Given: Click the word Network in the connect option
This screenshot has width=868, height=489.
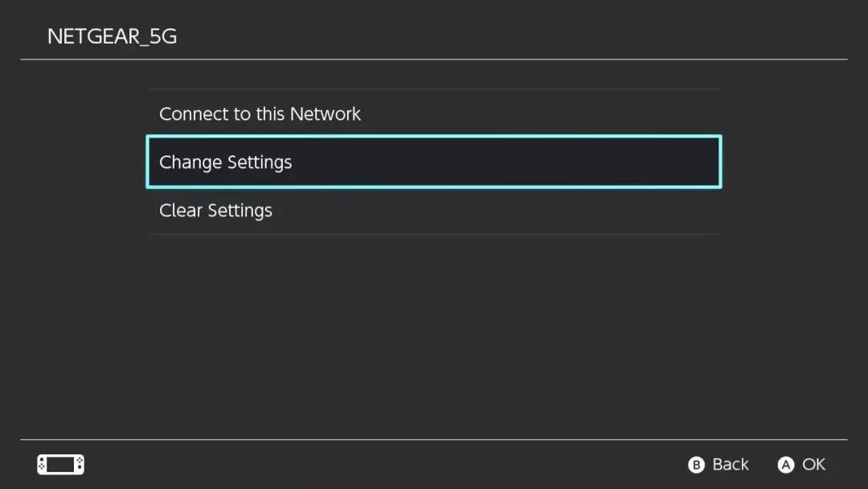Looking at the screenshot, I should (325, 114).
